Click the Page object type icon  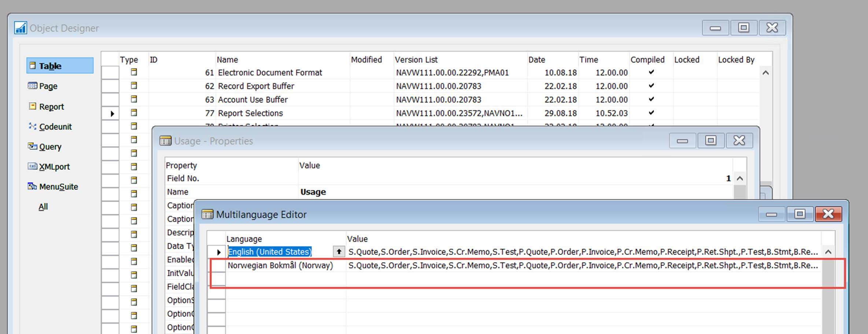(x=33, y=86)
